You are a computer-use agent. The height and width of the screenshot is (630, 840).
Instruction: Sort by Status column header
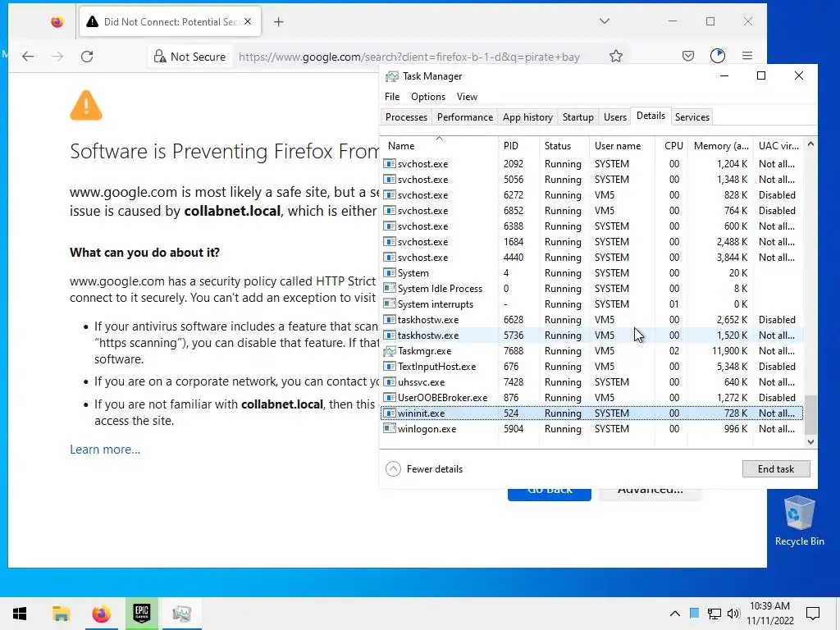point(564,146)
